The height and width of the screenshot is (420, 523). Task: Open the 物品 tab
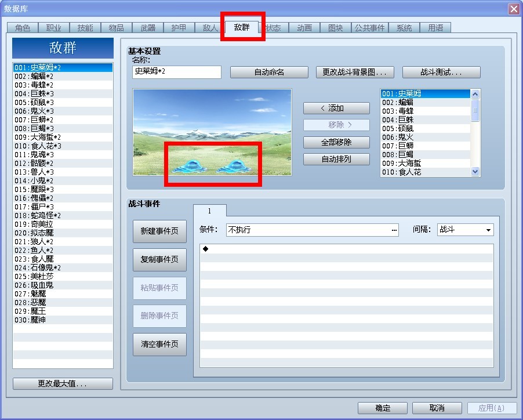[116, 28]
